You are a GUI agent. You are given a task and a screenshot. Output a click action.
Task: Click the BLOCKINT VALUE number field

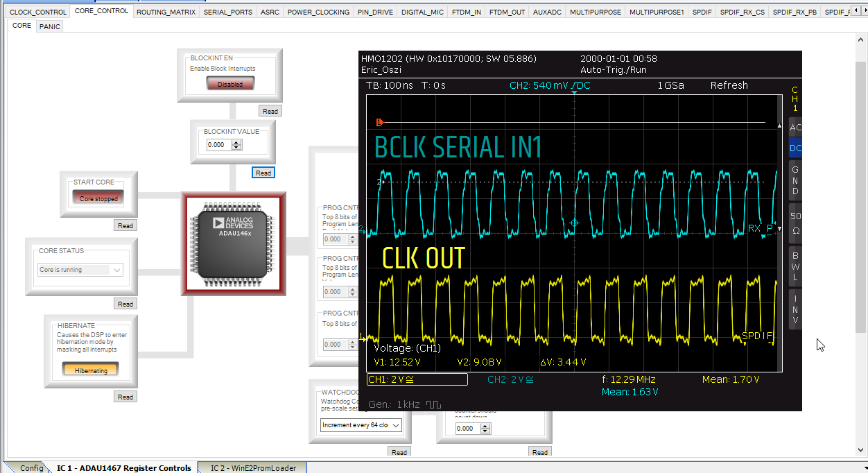tap(219, 145)
